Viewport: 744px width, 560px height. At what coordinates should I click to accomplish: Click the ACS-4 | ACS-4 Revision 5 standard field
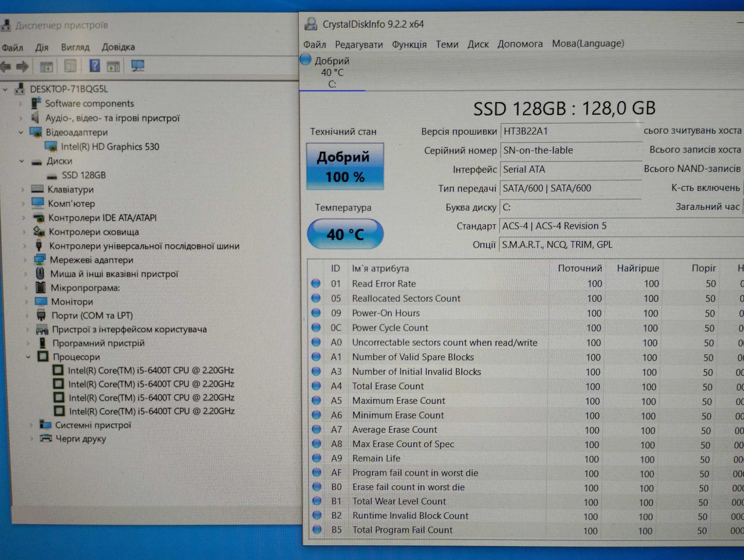621,226
